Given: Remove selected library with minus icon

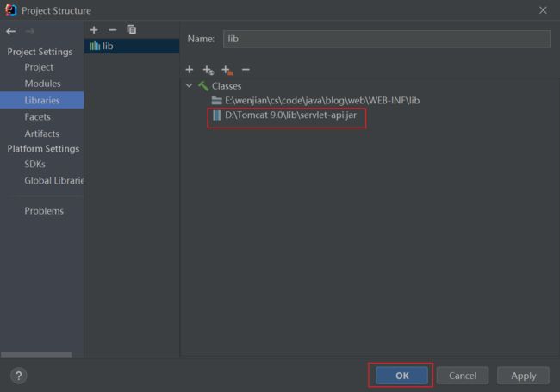Looking at the screenshot, I should (113, 30).
